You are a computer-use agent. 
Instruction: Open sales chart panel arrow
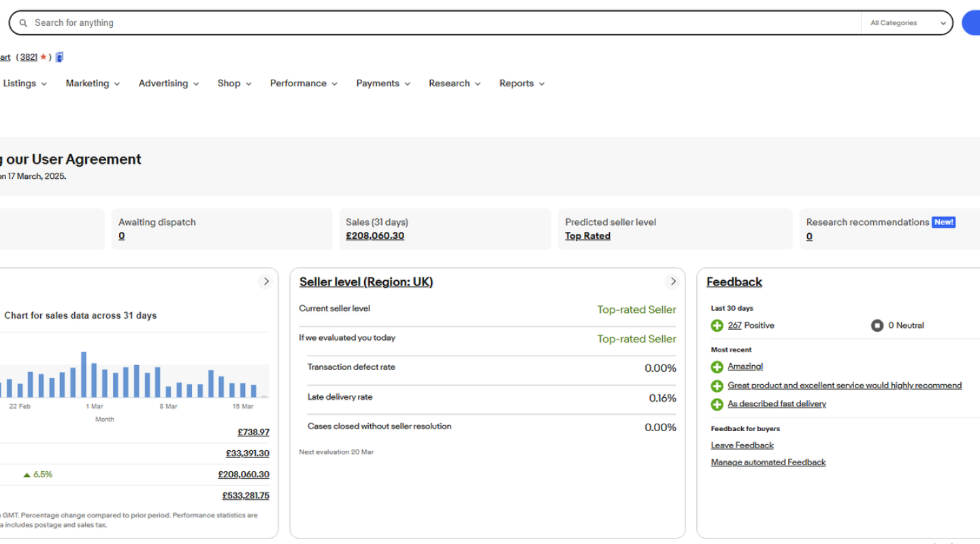click(x=266, y=282)
